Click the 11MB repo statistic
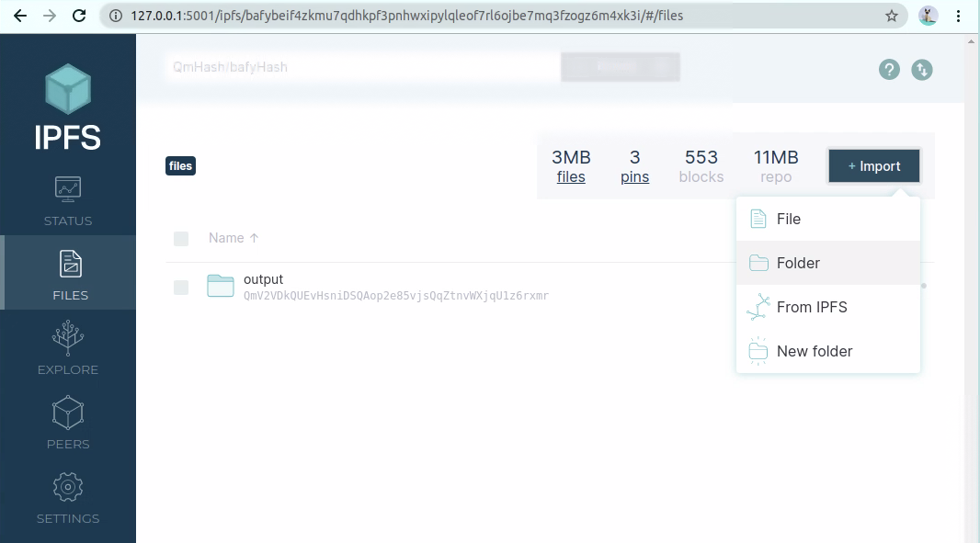The width and height of the screenshot is (980, 543). tap(776, 167)
